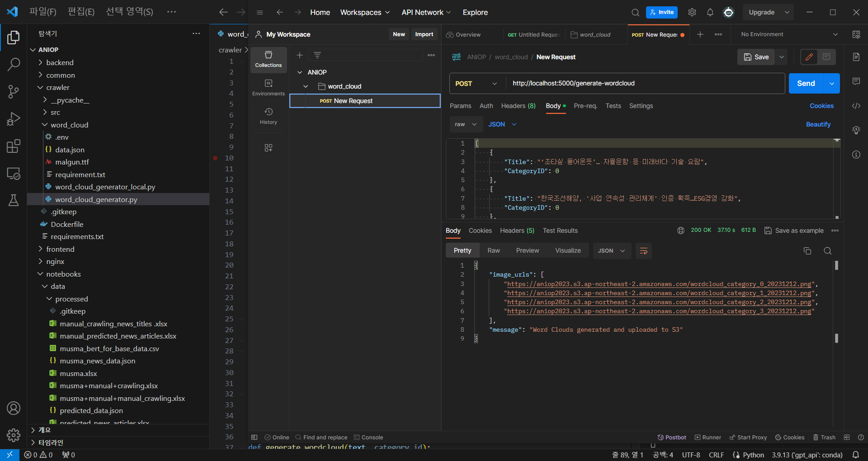The height and width of the screenshot is (461, 868).
Task: Open Send button dropdown arrow
Action: point(832,84)
